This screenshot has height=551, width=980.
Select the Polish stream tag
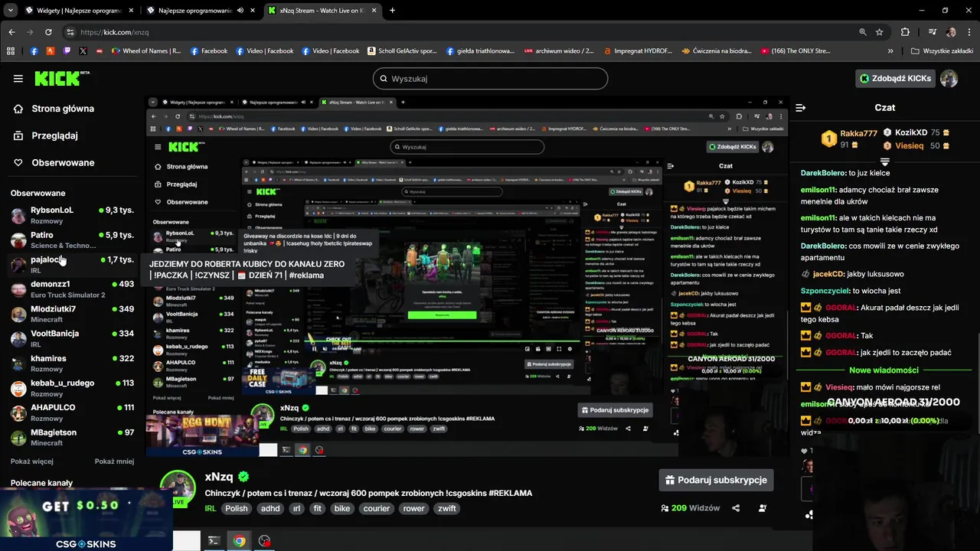(237, 508)
